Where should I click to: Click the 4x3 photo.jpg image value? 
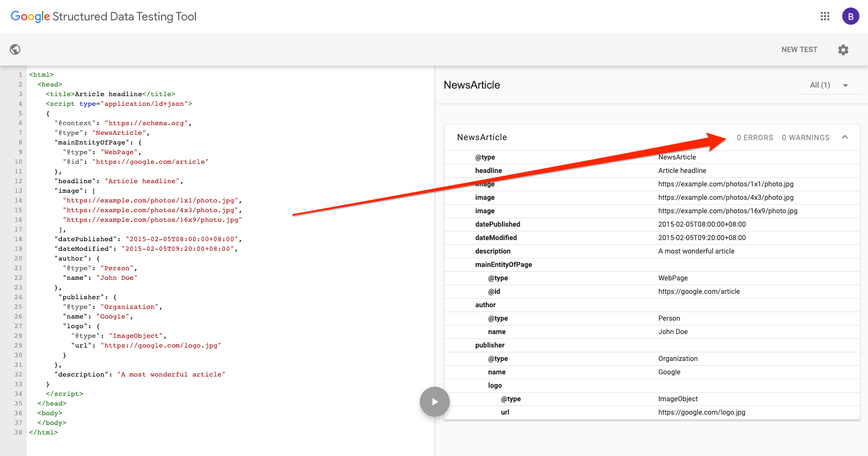coord(726,198)
